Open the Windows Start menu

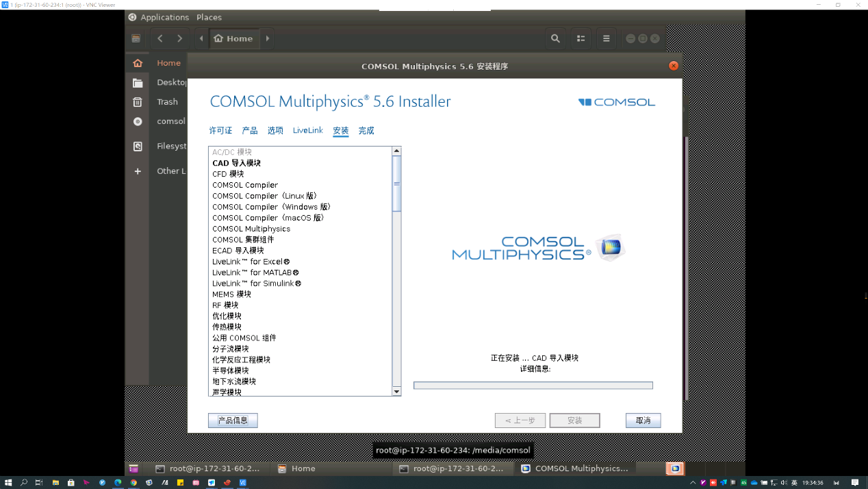tap(8, 483)
